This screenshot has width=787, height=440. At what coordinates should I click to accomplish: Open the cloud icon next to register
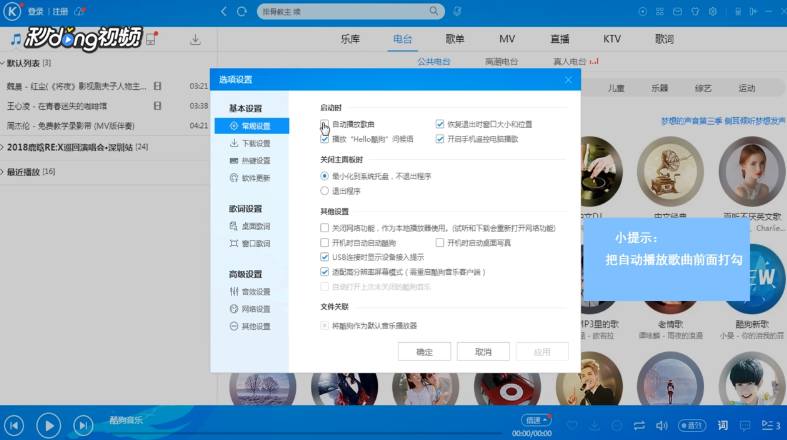[x=79, y=11]
